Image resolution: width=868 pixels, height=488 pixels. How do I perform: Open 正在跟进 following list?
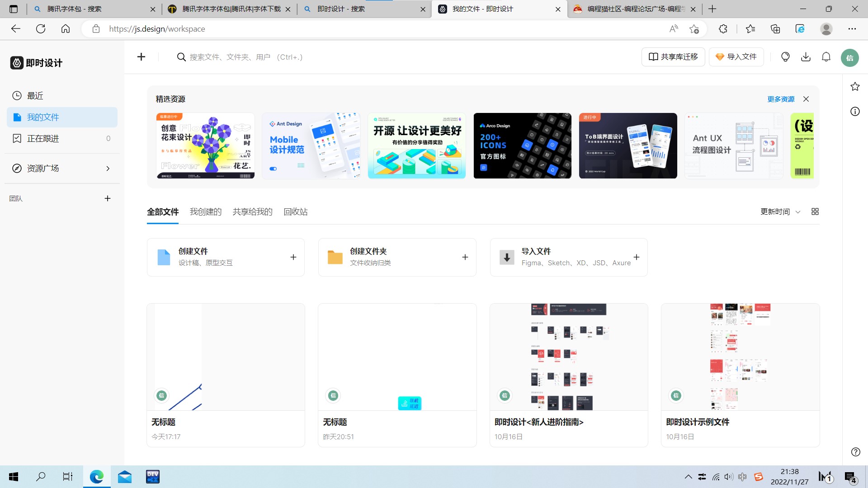coord(62,139)
